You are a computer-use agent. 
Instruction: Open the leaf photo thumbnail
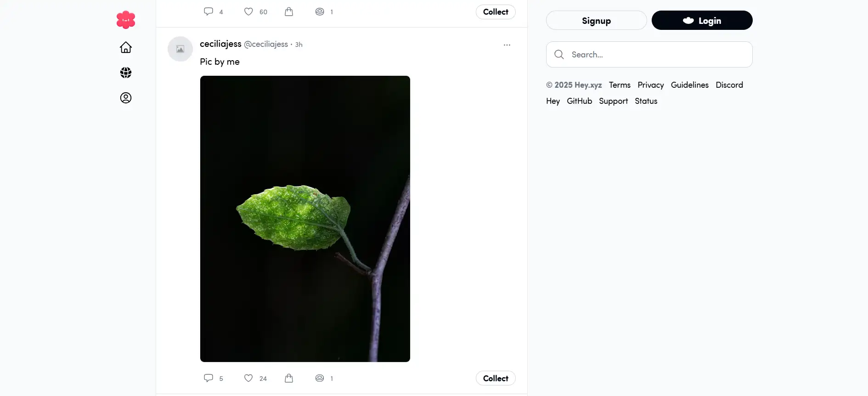305,219
